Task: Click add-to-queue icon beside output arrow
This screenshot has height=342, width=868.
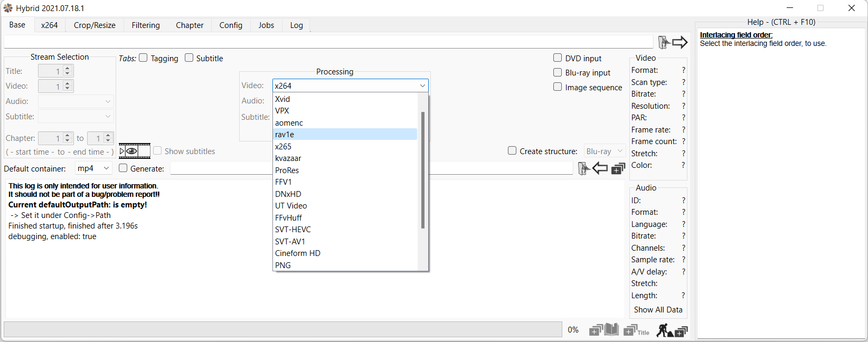Action: pos(618,168)
